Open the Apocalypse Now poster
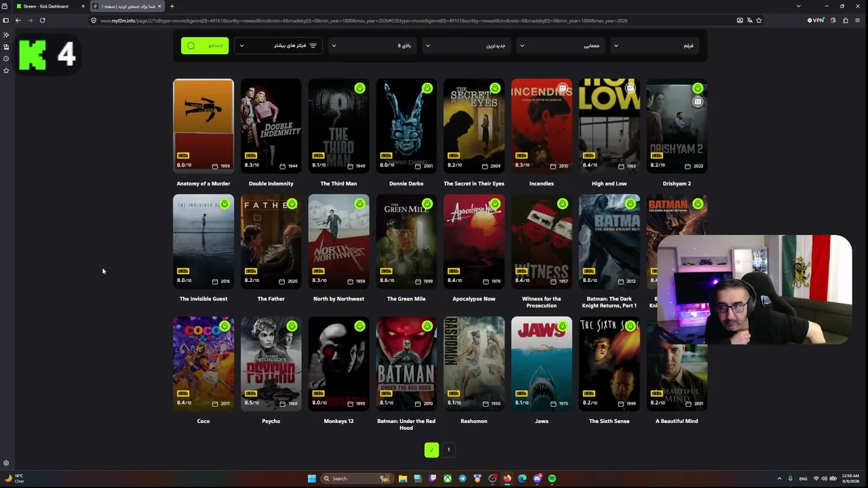The width and height of the screenshot is (868, 488). [474, 242]
